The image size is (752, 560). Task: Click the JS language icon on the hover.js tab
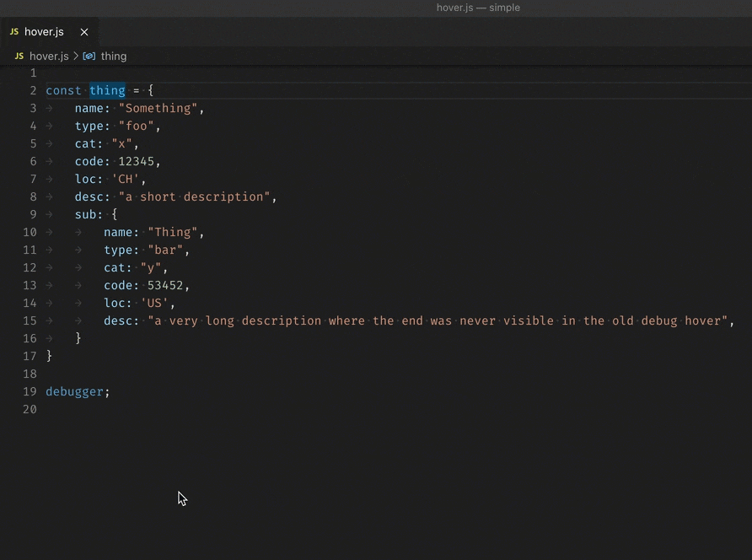pos(13,31)
